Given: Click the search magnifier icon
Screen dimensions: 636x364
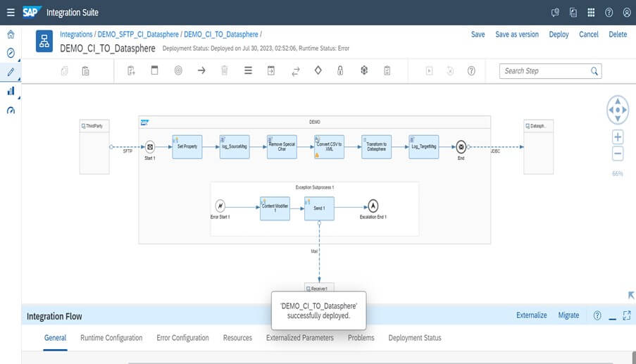Looking at the screenshot, I should coord(594,71).
